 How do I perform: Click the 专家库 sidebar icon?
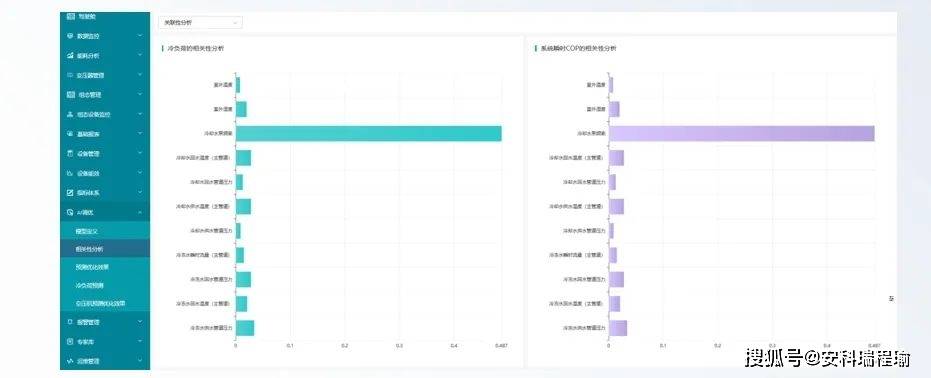pos(70,342)
